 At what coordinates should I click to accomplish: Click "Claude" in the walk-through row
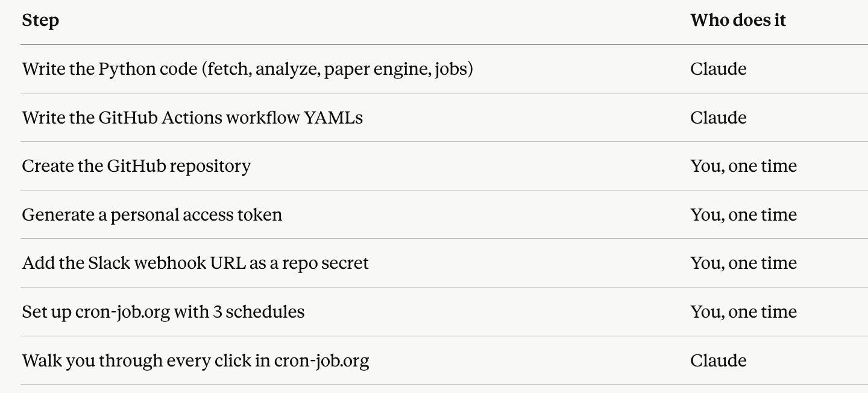coord(719,361)
